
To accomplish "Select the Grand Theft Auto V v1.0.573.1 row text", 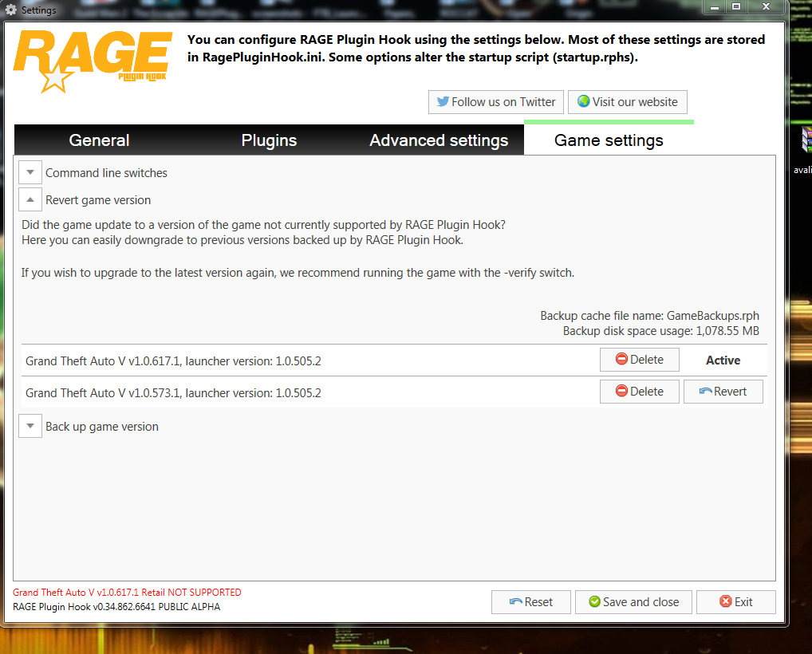I will click(x=173, y=393).
